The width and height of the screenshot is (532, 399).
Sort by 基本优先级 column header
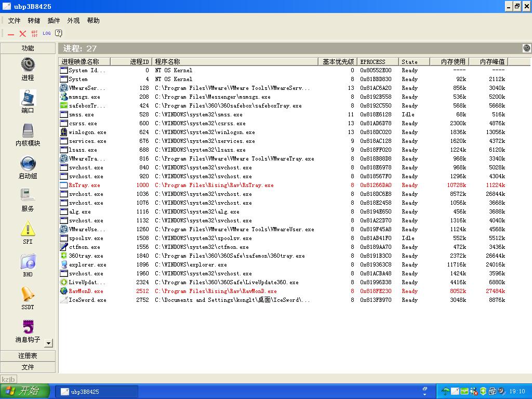click(338, 61)
